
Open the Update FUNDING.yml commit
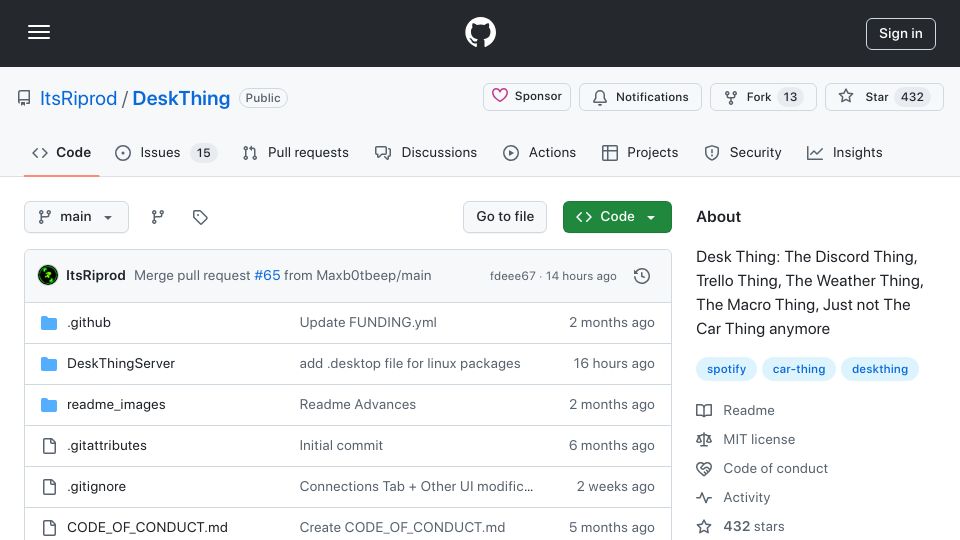point(368,323)
